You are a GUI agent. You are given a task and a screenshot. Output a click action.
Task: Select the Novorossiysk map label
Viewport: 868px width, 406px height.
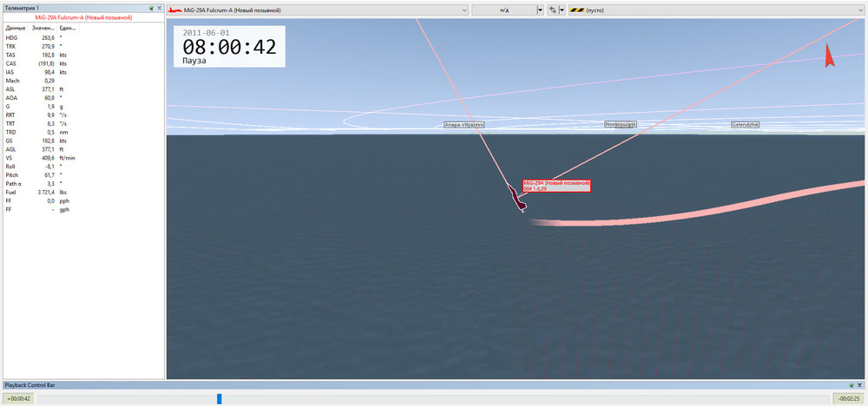(620, 124)
